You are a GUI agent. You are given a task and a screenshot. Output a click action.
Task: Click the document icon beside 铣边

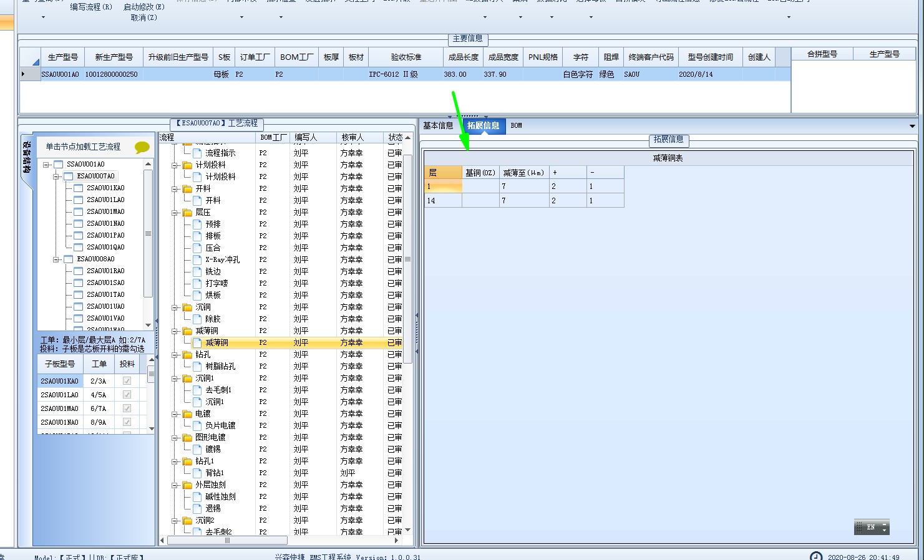pyautogui.click(x=197, y=272)
